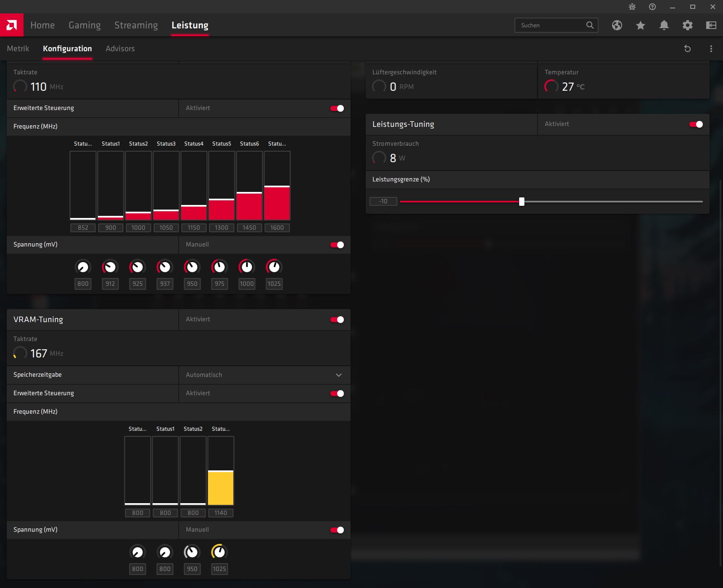723x588 pixels.
Task: Click the GPU voltage dial above 937
Action: coord(165,267)
